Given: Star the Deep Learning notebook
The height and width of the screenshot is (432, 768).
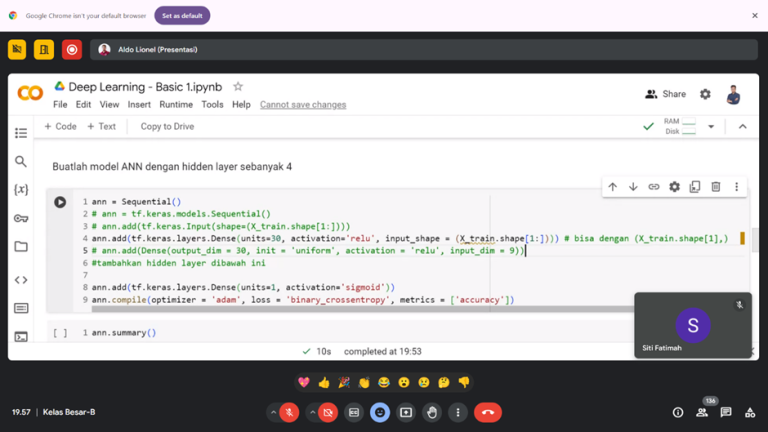Looking at the screenshot, I should click(x=238, y=87).
